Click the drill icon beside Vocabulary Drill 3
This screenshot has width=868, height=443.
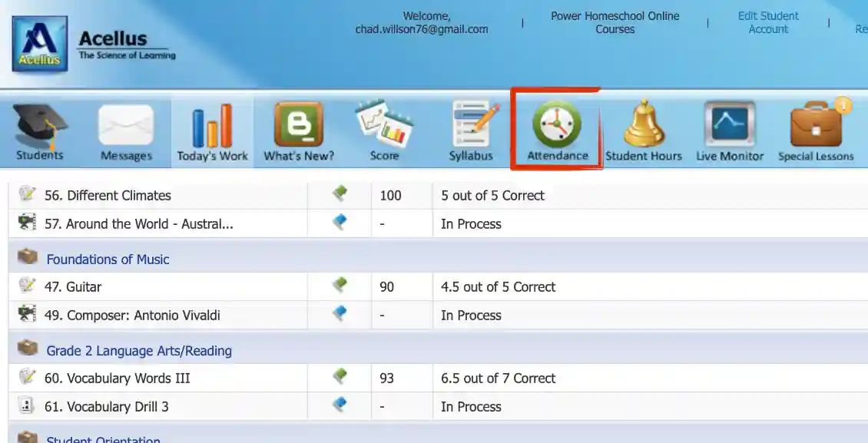pos(26,405)
